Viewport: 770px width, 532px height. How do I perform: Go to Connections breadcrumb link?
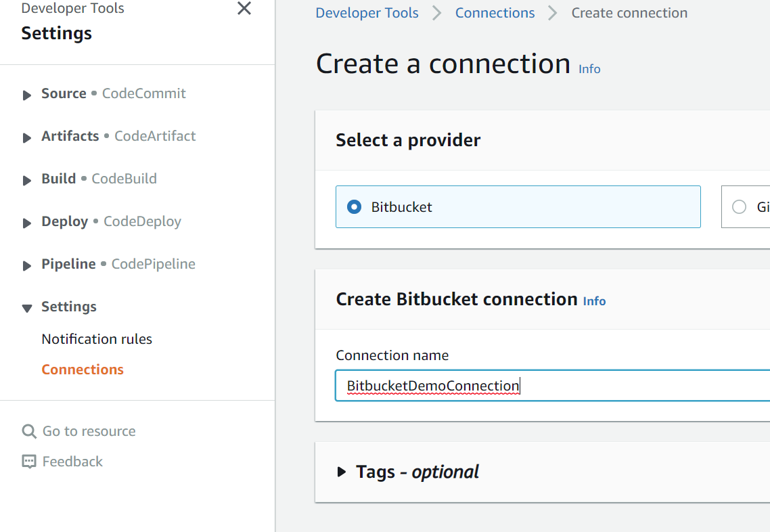[495, 13]
